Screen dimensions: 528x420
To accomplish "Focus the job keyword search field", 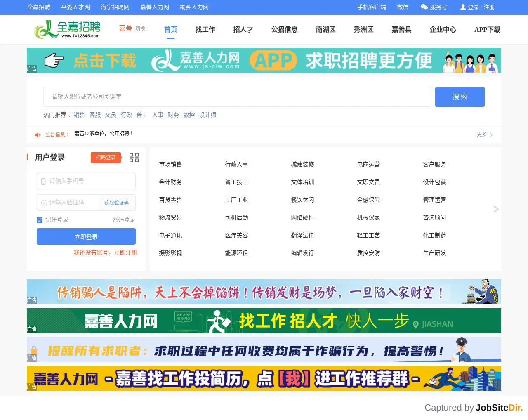I will tap(237, 97).
